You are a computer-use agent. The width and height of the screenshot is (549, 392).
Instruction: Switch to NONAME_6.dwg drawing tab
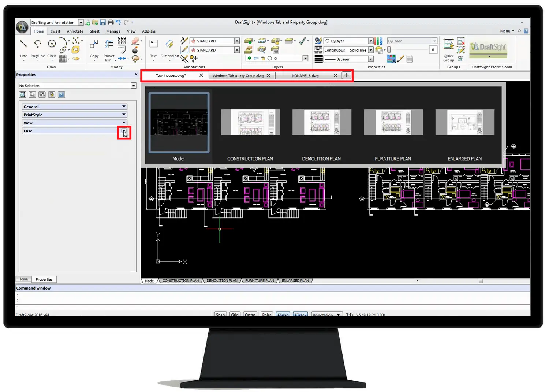coord(305,76)
